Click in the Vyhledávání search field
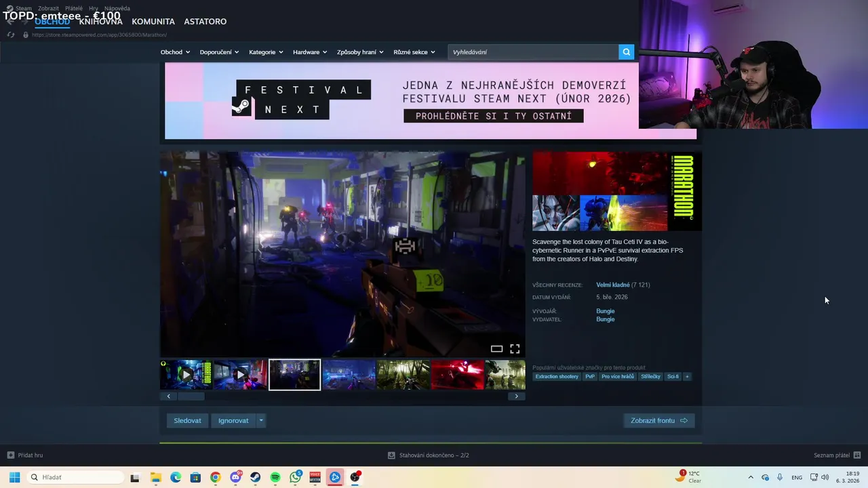Screen dimensions: 868x488 [x=533, y=52]
